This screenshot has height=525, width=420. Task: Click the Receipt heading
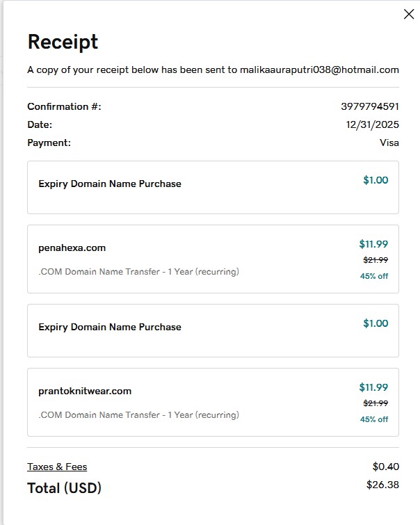pos(63,42)
